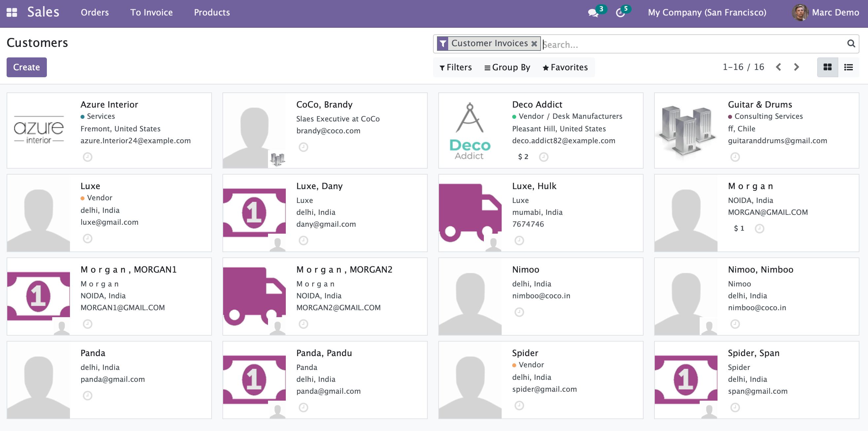This screenshot has height=431, width=868.
Task: Click activity clock on Azure Interior card
Action: (x=87, y=157)
